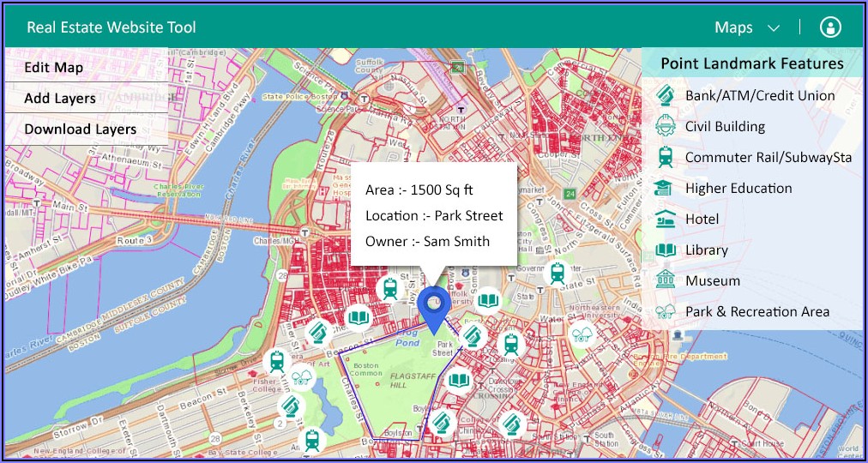Click the Higher Education legend icon
Screen dimensions: 868x463
point(665,188)
